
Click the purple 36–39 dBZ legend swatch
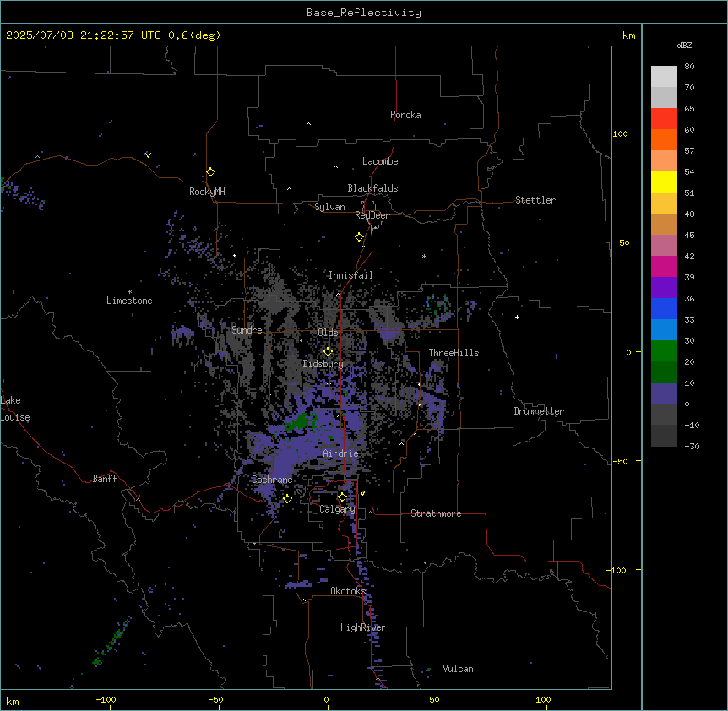(664, 288)
